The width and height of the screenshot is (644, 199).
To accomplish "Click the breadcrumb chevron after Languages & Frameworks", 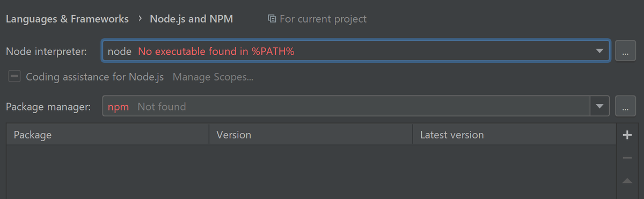I will [140, 19].
